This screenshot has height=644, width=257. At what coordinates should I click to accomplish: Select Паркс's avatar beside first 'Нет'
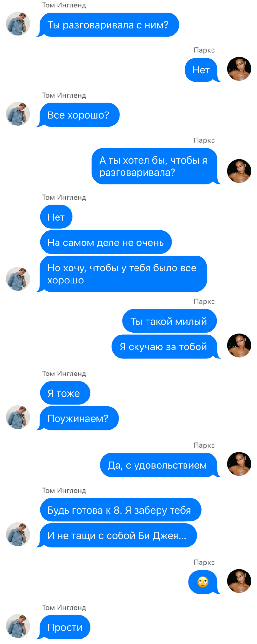pos(239,69)
